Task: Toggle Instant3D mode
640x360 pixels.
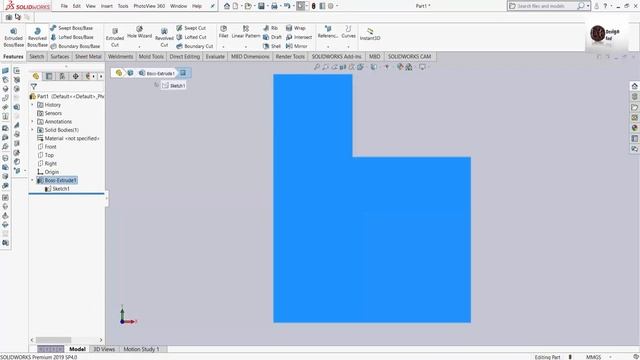Action: coord(370,34)
